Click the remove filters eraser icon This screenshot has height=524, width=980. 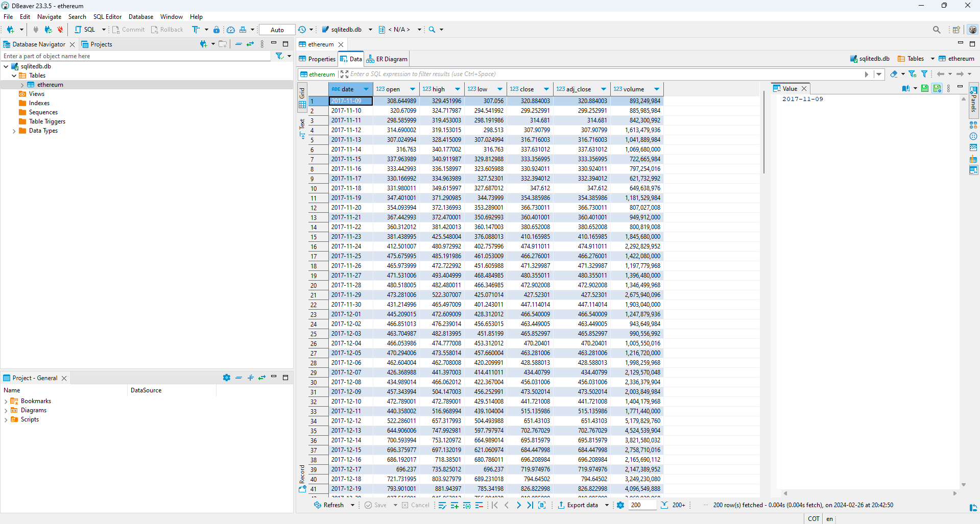[x=894, y=74]
